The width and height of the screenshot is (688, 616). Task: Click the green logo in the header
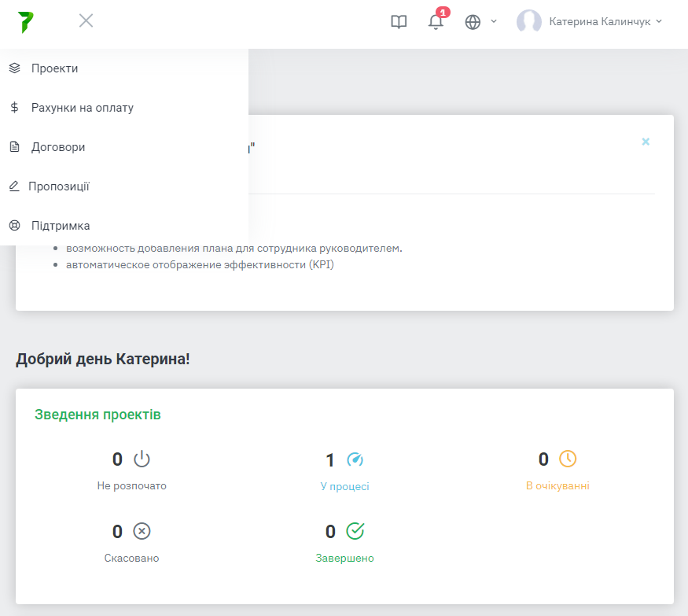25,22
